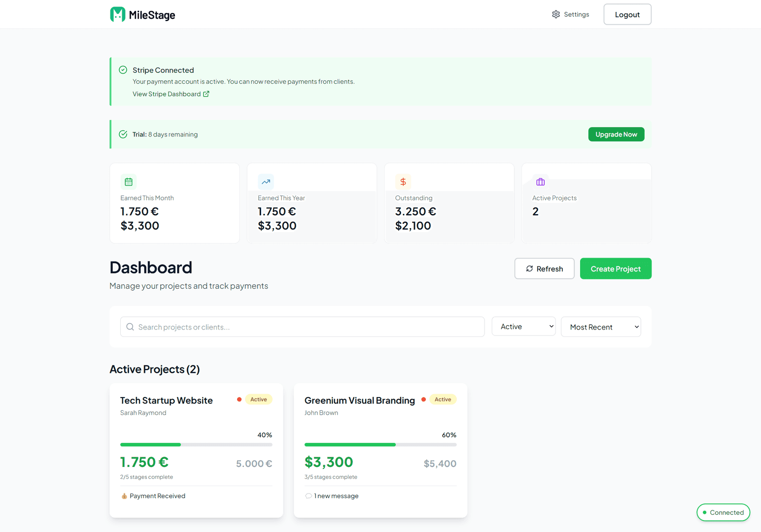Viewport: 761px width, 532px height.
Task: Click the magnifier icon in search box
Action: 130,327
